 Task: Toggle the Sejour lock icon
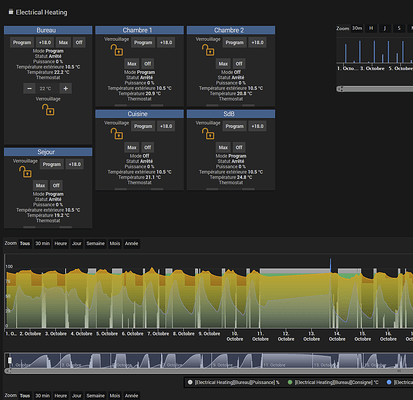[x=25, y=172]
